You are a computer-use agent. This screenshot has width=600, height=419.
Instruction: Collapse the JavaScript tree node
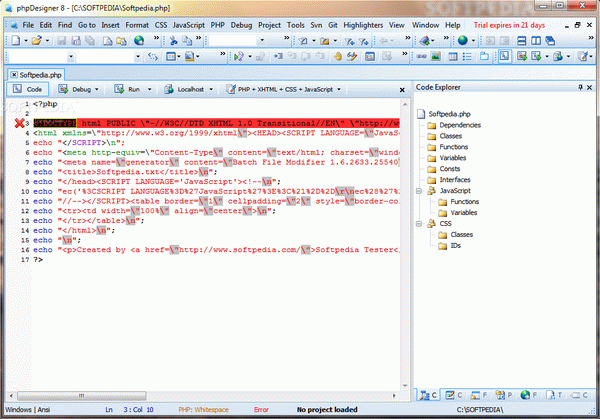(419, 191)
